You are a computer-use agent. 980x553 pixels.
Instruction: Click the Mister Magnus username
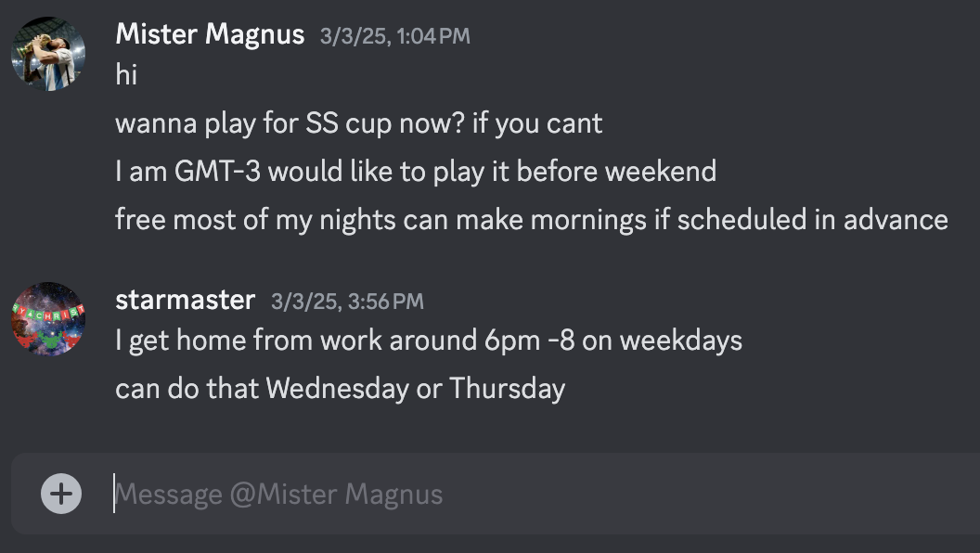pyautogui.click(x=210, y=35)
